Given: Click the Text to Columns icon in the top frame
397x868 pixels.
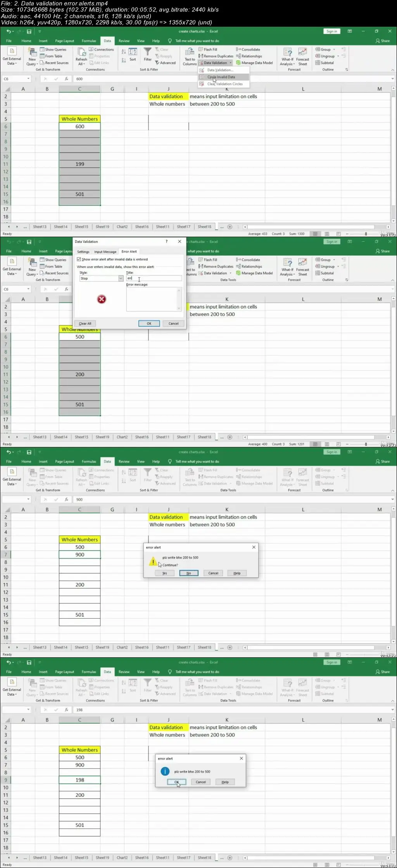Looking at the screenshot, I should (x=190, y=52).
